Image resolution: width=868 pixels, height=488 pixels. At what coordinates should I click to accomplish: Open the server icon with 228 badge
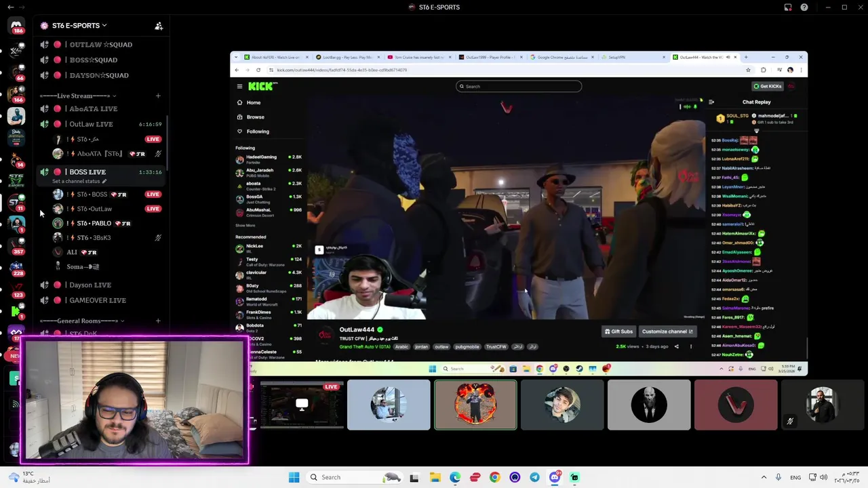[x=16, y=268]
